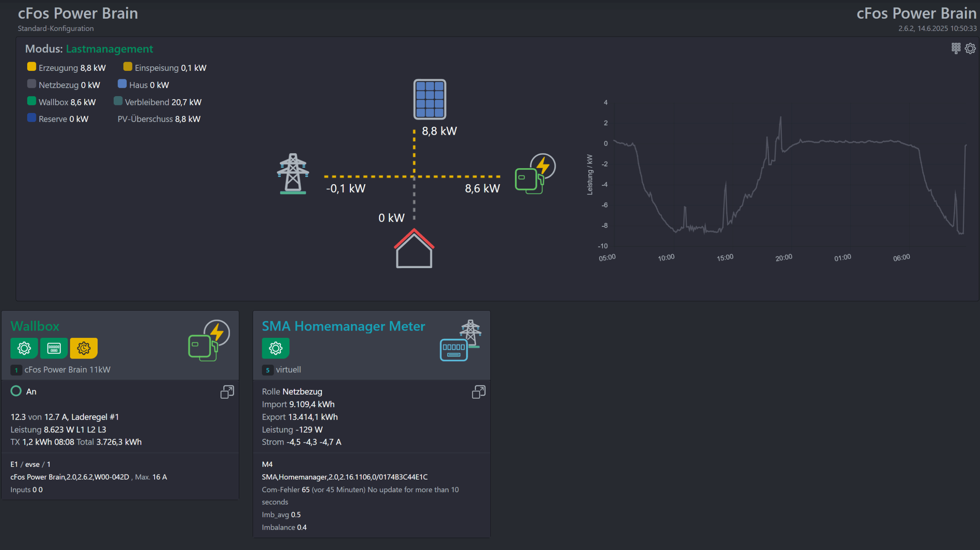Screen dimensions: 980x550
Task: Click the Erzeugung yellow legend swatch
Action: pyautogui.click(x=32, y=67)
